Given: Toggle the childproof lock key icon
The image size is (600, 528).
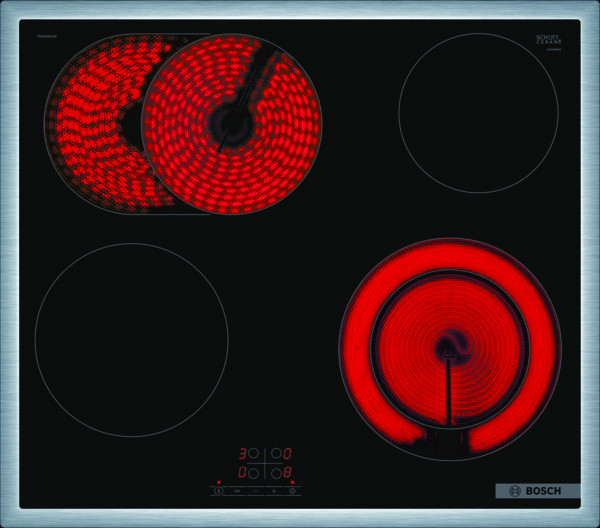Looking at the screenshot, I should (237, 491).
